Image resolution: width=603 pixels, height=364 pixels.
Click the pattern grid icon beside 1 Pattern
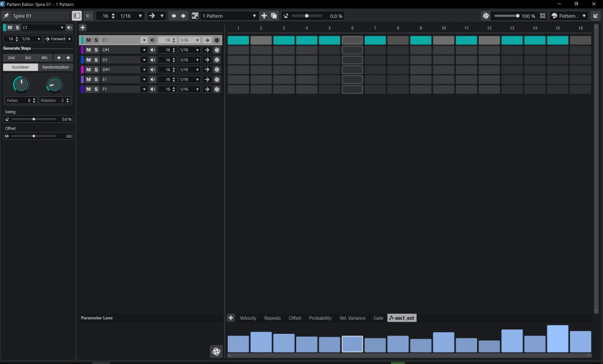(195, 16)
